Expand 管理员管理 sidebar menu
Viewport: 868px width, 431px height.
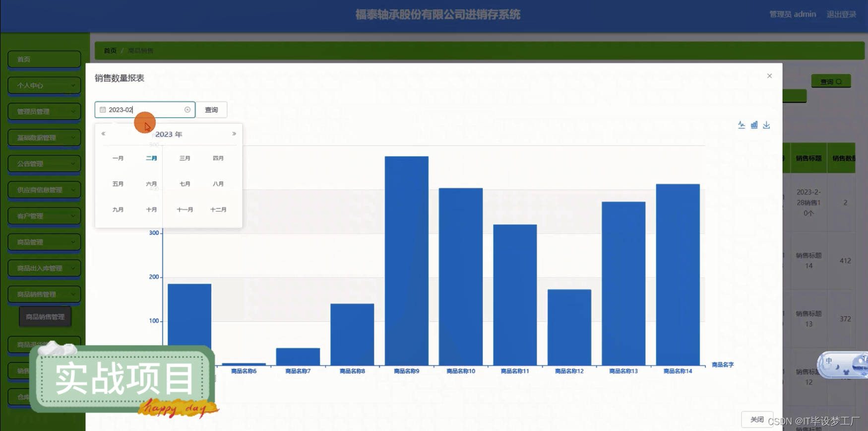pyautogui.click(x=44, y=111)
